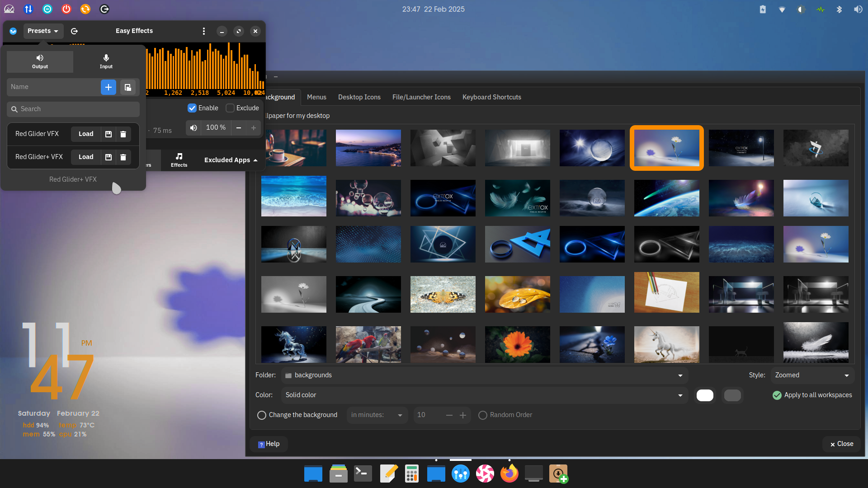The image size is (868, 488).
Task: Open Easy Effects three-dot menu
Action: pos(204,31)
